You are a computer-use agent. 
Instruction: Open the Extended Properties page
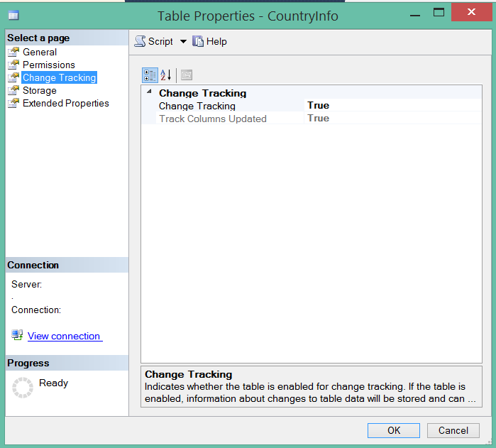(x=66, y=103)
